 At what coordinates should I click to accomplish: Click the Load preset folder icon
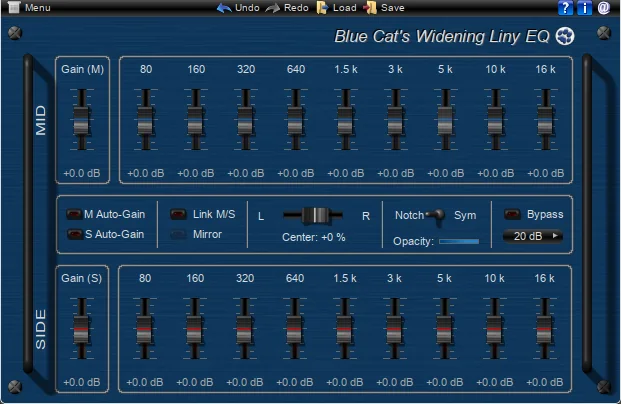[x=322, y=8]
